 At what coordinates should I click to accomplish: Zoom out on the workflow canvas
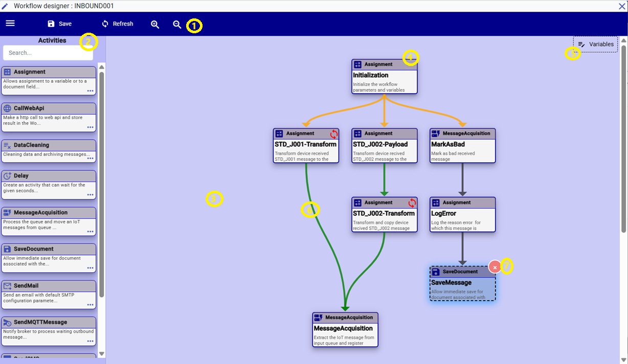click(x=177, y=25)
